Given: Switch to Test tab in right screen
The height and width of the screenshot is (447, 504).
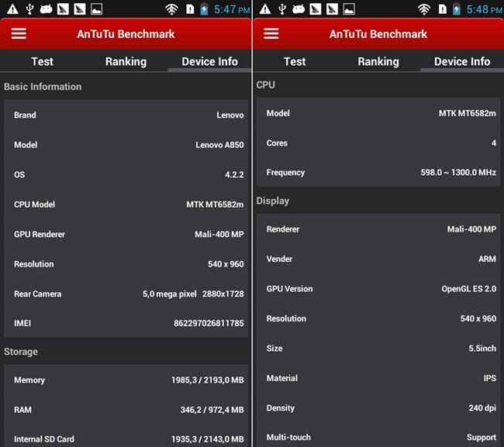Looking at the screenshot, I should click(x=295, y=61).
